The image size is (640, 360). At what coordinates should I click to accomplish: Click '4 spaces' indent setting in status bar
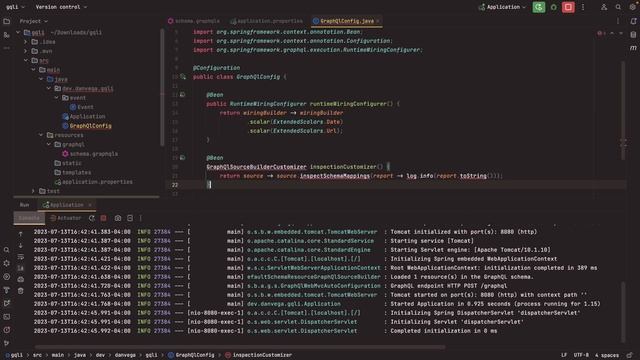[x=607, y=355]
